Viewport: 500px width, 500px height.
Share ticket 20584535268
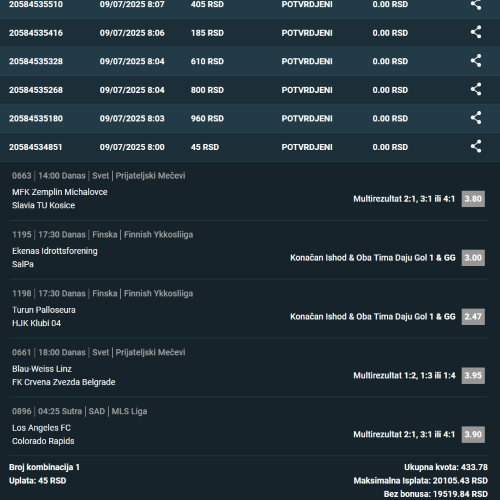(476, 89)
